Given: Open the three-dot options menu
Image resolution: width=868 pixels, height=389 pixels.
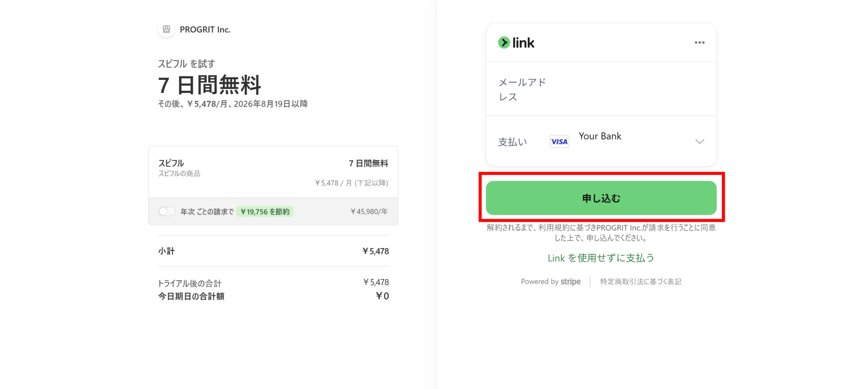Looking at the screenshot, I should [699, 42].
